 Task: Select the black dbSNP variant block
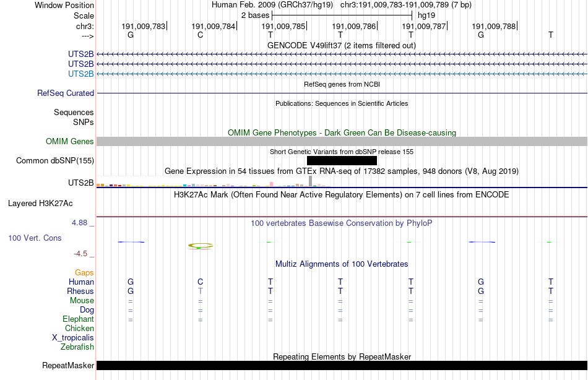click(x=342, y=160)
